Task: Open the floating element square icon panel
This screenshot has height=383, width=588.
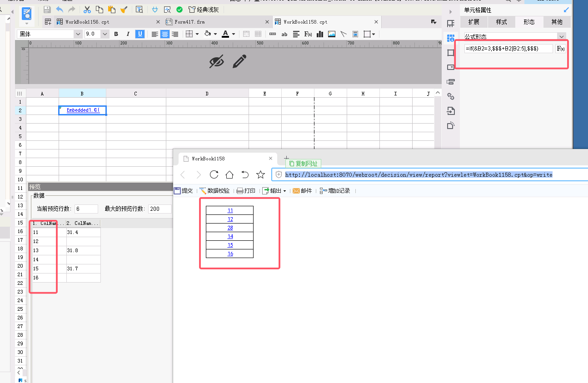Action: pyautogui.click(x=451, y=53)
